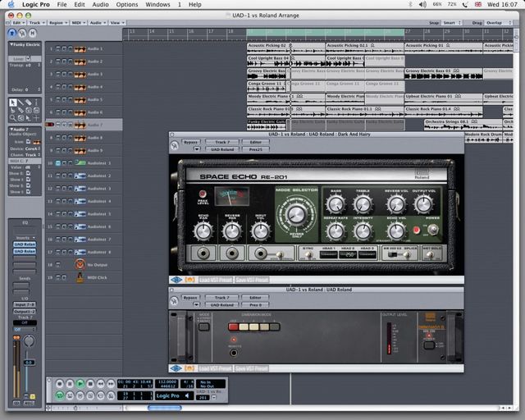The width and height of the screenshot is (525, 420).
Task: Click Save VST Preset in the lower UAD Roland window
Action: 252,368
